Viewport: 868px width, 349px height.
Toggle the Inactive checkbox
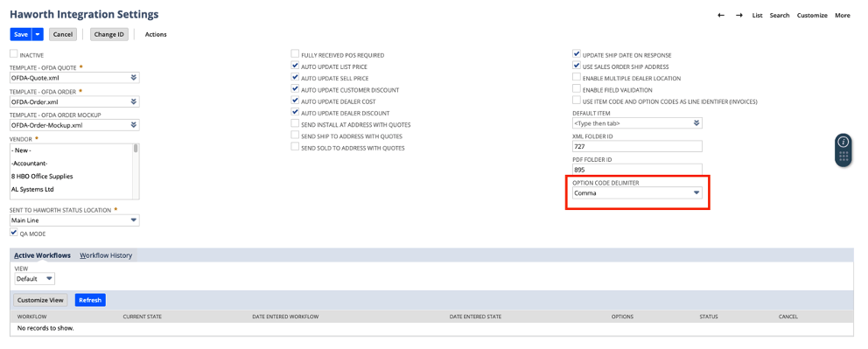[x=14, y=54]
